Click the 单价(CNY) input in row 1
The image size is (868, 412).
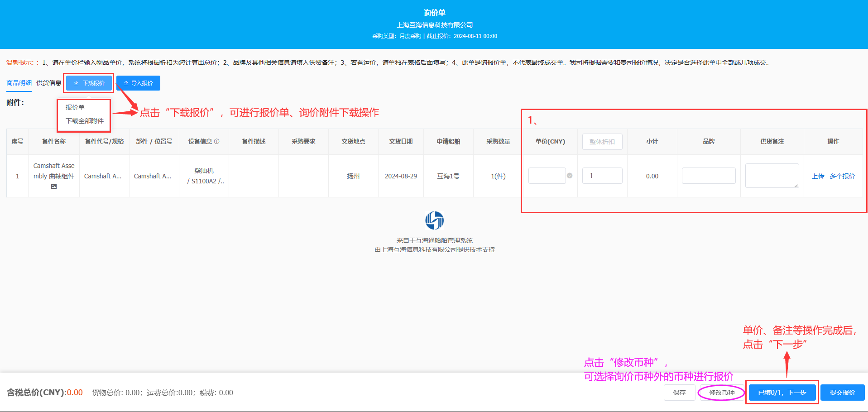click(547, 176)
